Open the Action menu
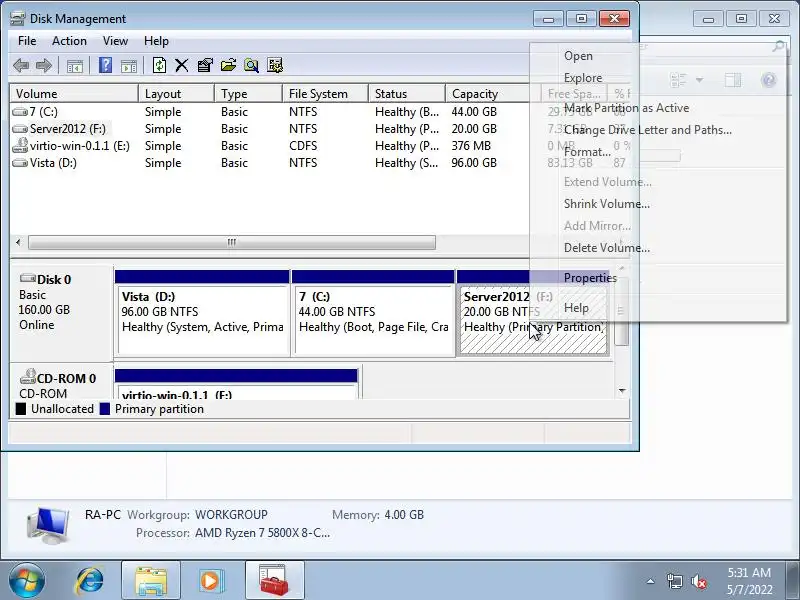800x600 pixels. (x=69, y=41)
